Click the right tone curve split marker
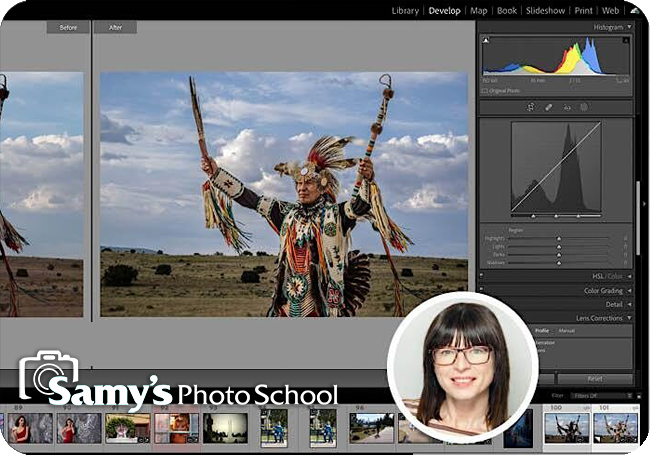This screenshot has width=650, height=455. pos(578,216)
